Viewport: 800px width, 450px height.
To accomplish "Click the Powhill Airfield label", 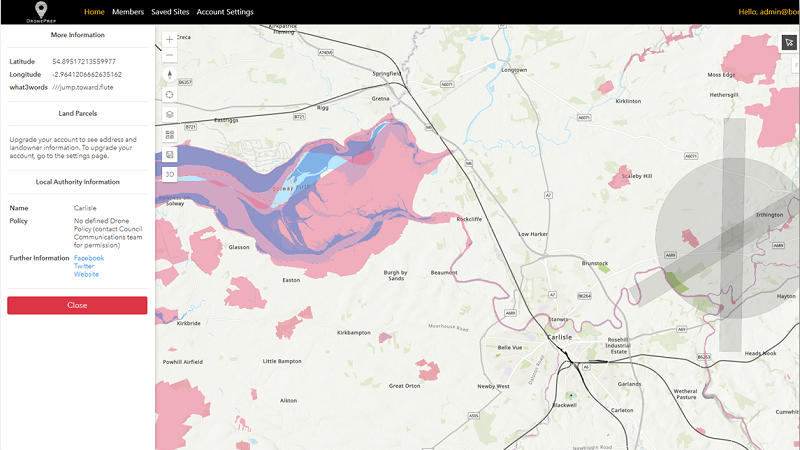I will tap(183, 362).
